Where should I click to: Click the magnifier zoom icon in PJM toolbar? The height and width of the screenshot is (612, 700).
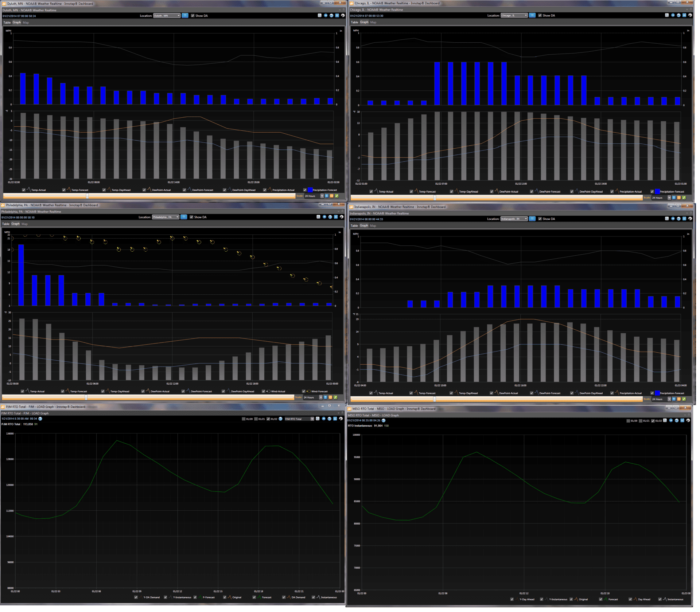[x=318, y=419]
